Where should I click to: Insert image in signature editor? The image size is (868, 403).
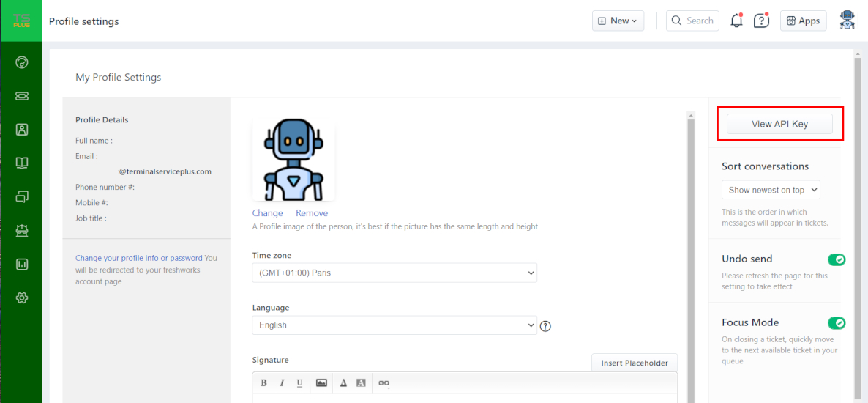tap(321, 383)
